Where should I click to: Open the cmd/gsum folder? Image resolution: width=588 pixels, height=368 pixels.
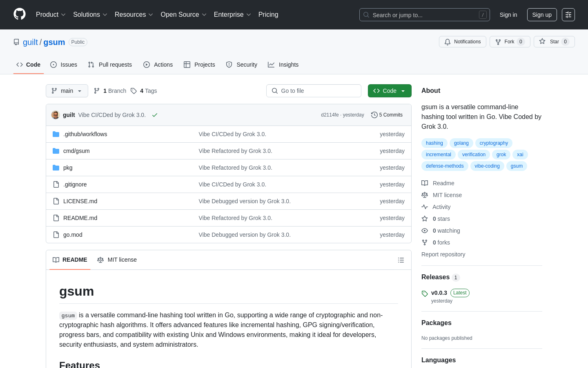click(x=76, y=151)
